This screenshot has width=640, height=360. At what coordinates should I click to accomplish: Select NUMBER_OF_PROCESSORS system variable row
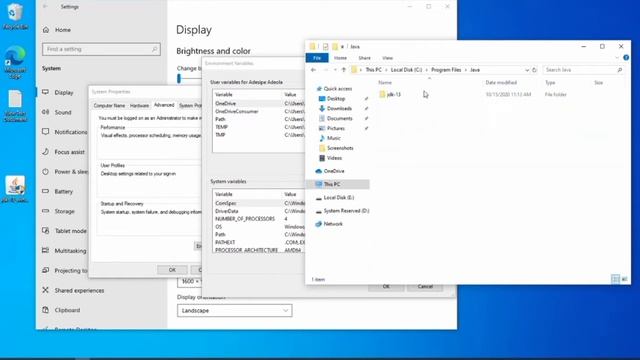click(x=259, y=219)
